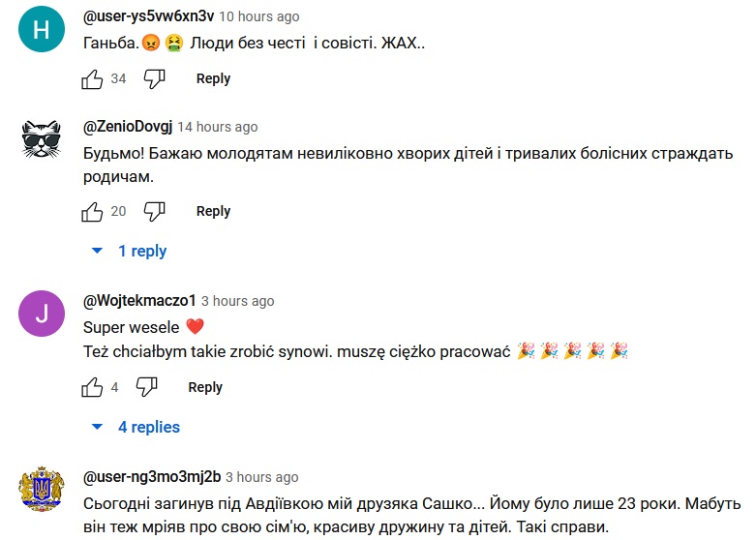Open the coat-of-arms avatar of @user-ng3mo3mj2b
Viewport: 756px width, 540px height.
click(41, 495)
